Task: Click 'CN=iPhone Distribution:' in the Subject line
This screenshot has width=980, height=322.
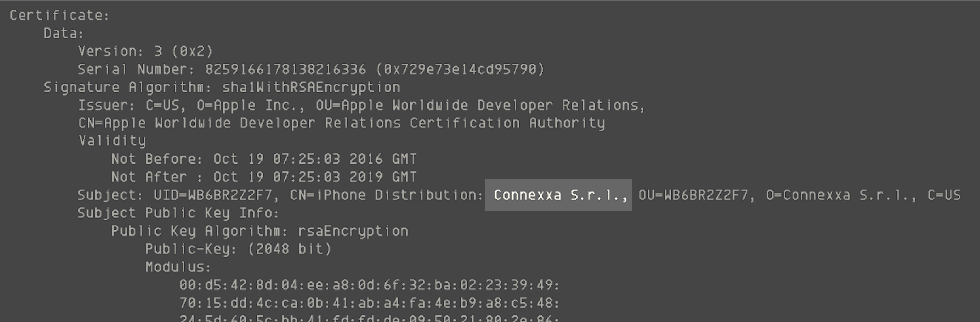Action: click(x=386, y=195)
